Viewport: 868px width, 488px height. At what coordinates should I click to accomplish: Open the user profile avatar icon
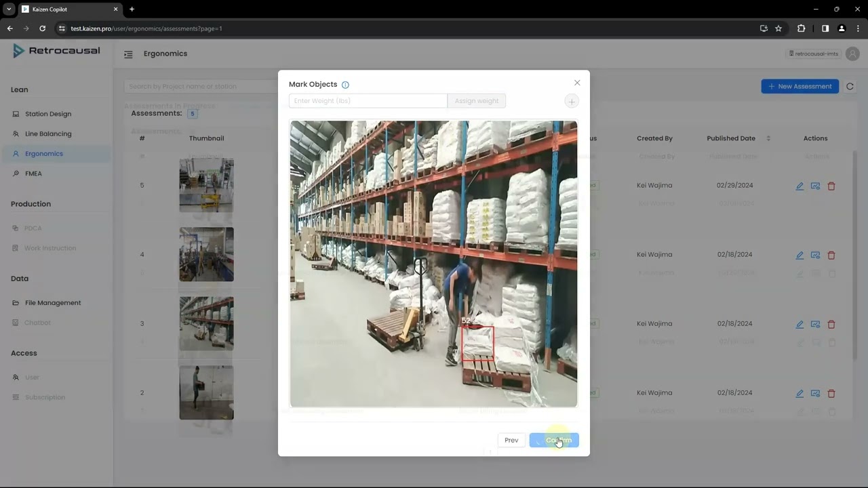[x=852, y=54]
